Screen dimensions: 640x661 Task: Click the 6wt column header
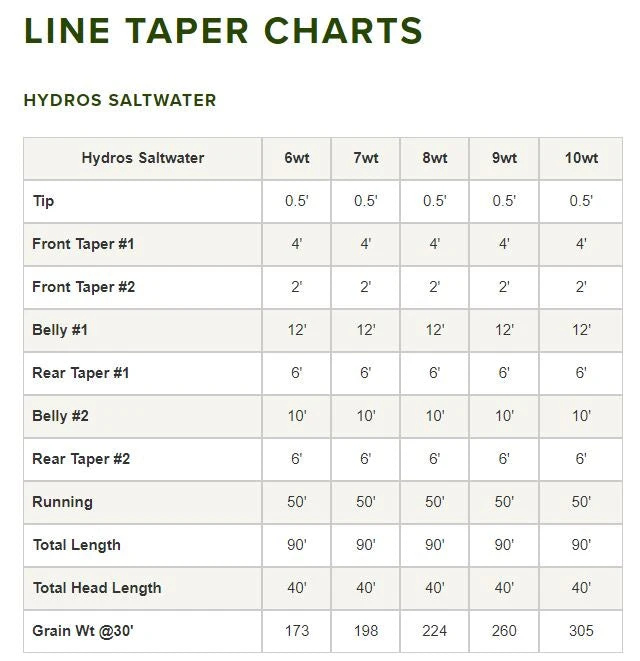(x=297, y=158)
